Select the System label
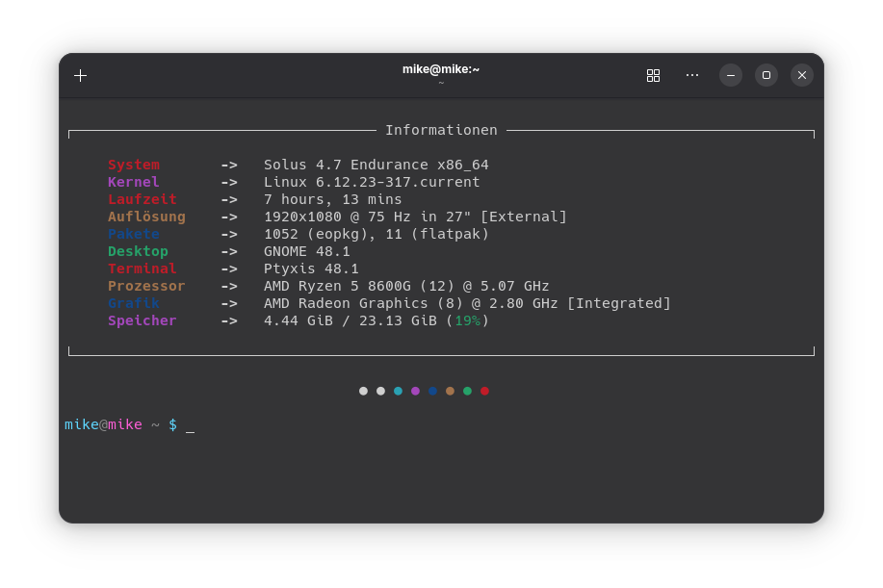The image size is (883, 588). (134, 165)
